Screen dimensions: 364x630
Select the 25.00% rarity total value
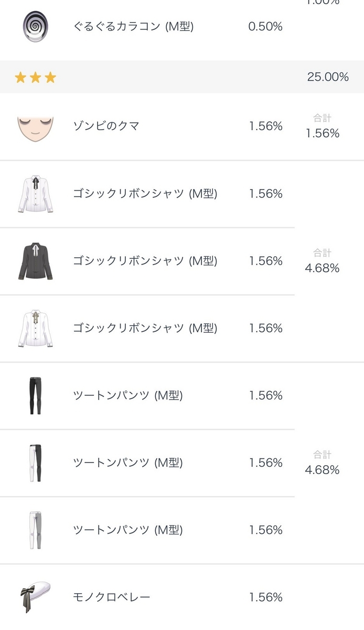[328, 77]
